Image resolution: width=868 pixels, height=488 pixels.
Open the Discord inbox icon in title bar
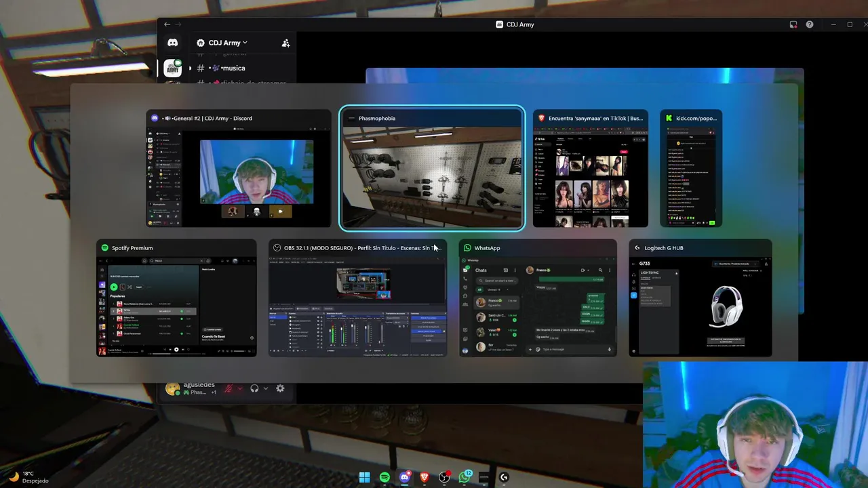(x=793, y=24)
